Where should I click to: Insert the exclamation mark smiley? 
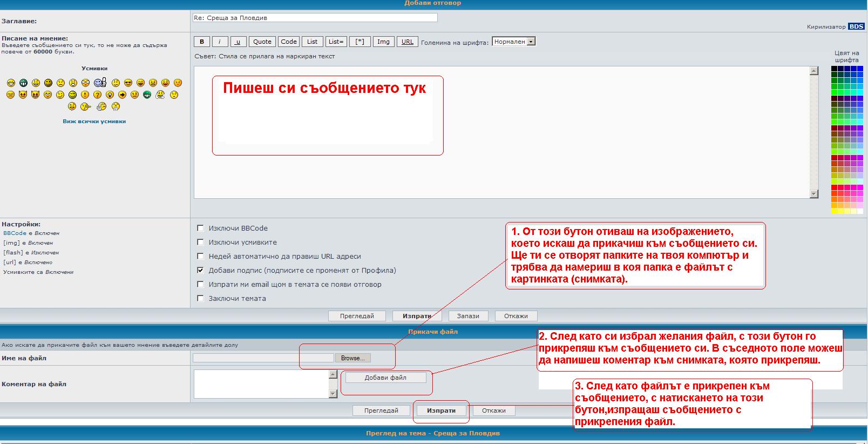(85, 95)
